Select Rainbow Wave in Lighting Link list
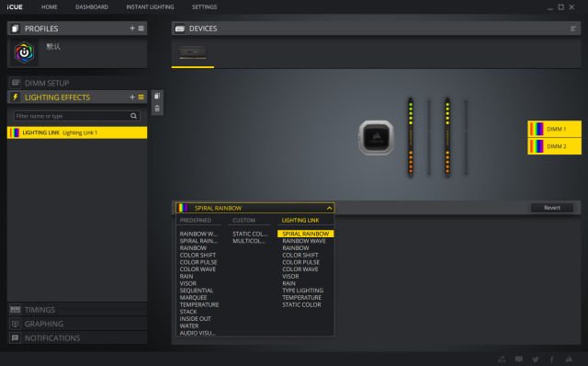Viewport: 588px width, 366px height. (304, 241)
